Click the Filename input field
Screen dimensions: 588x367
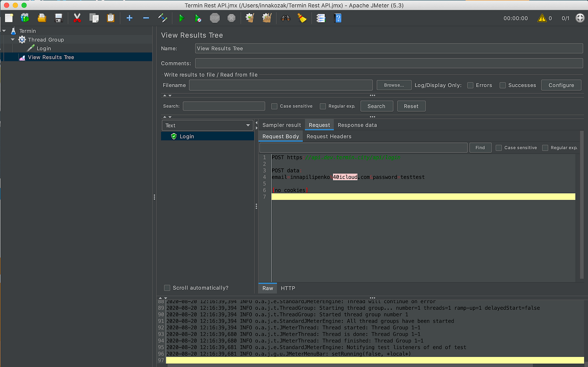pos(281,85)
